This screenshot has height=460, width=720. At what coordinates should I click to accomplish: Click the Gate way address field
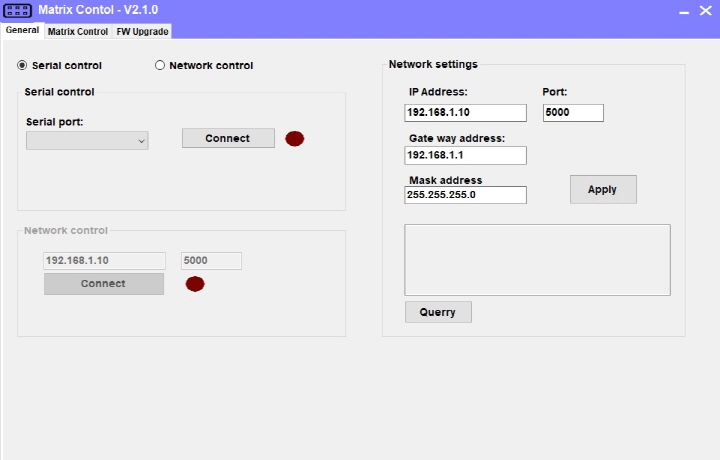pos(465,155)
